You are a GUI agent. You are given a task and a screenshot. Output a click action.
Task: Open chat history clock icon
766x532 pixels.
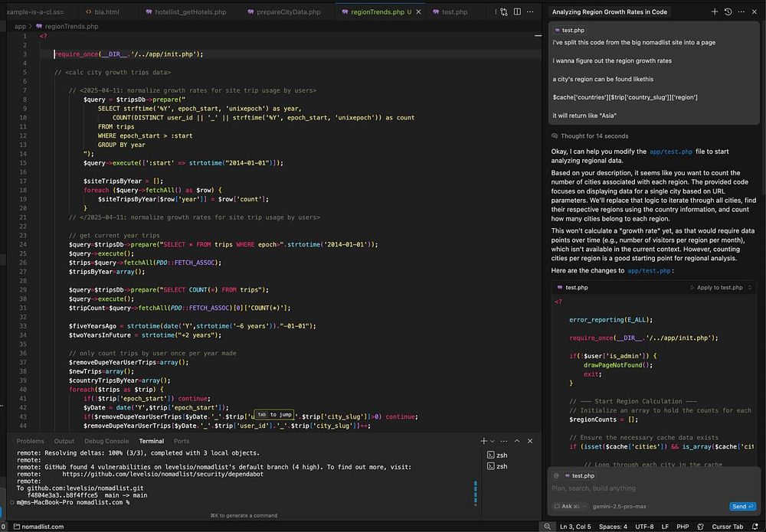728,12
